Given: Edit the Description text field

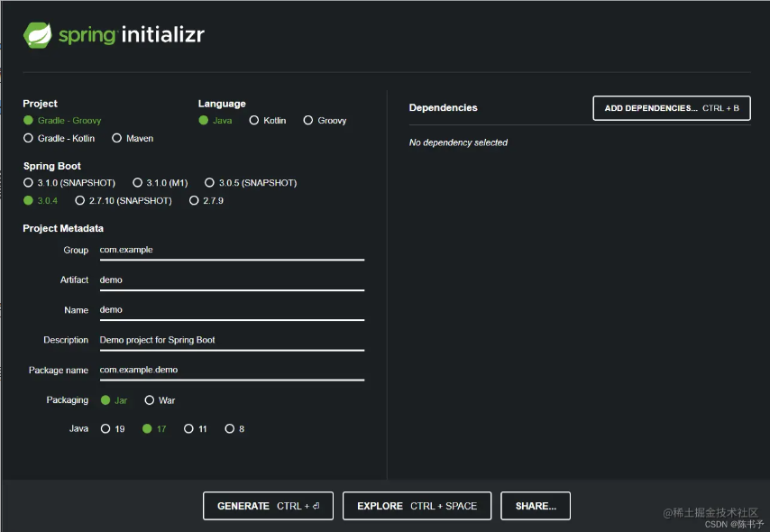Looking at the screenshot, I should tap(232, 340).
